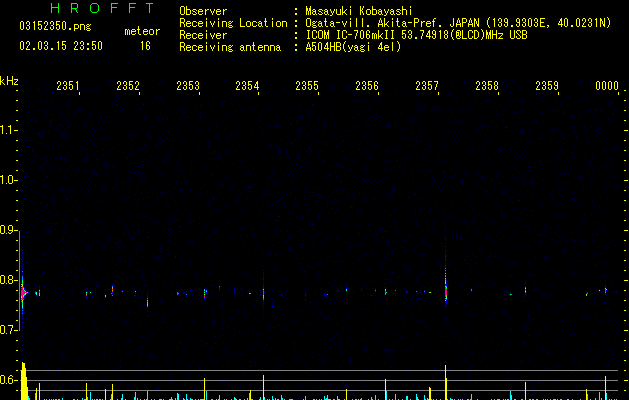The height and width of the screenshot is (400, 629).
Task: Click the Receiving antenna label
Action: (x=230, y=47)
